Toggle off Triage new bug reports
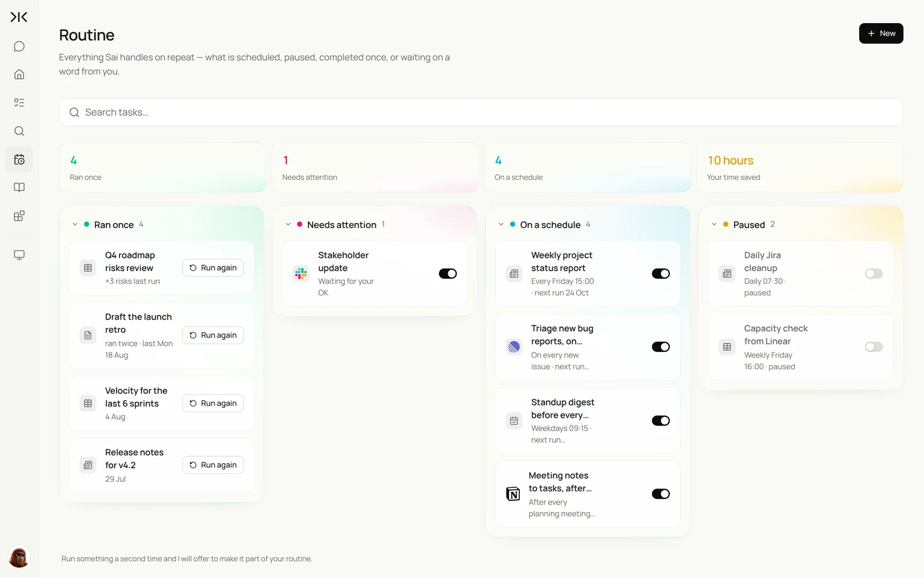This screenshot has width=924, height=578. [661, 347]
